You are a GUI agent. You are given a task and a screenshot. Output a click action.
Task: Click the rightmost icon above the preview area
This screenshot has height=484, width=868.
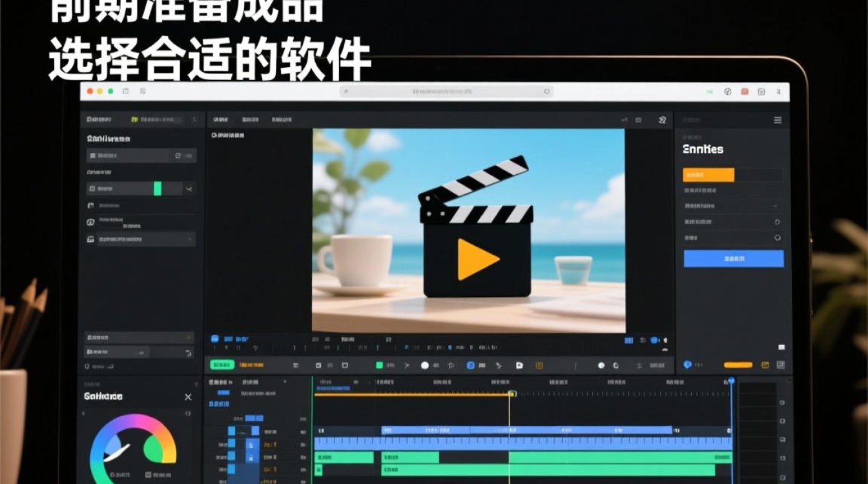(x=662, y=120)
